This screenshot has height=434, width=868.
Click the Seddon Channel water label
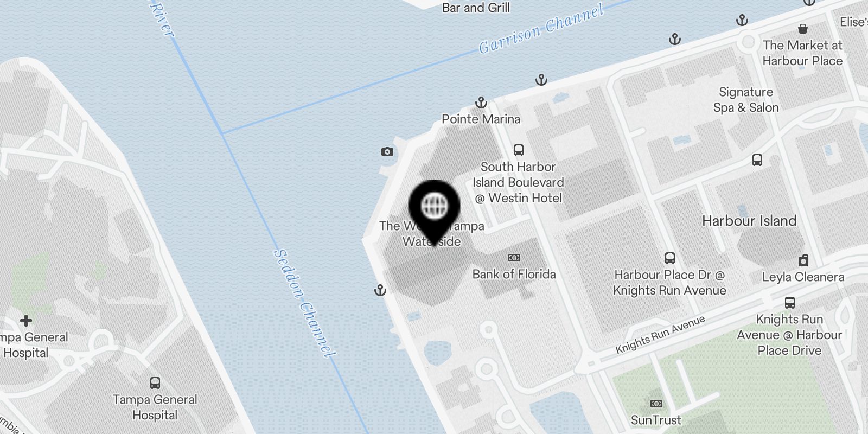pos(304,303)
